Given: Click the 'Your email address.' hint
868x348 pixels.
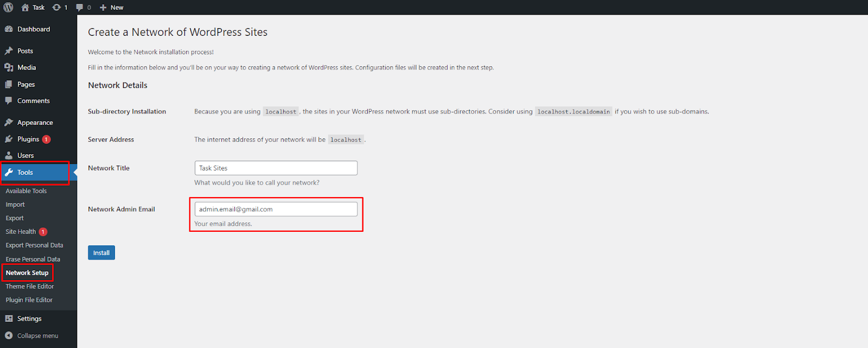Looking at the screenshot, I should point(223,224).
